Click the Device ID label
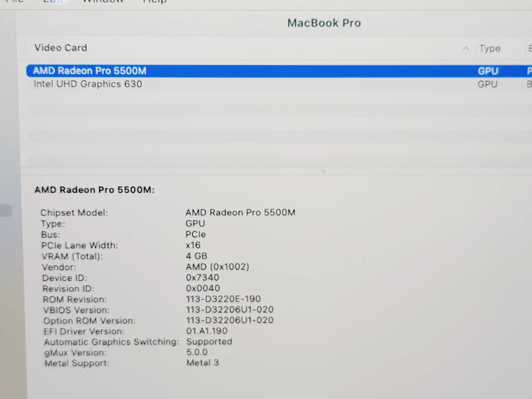532x399 pixels. (x=65, y=278)
